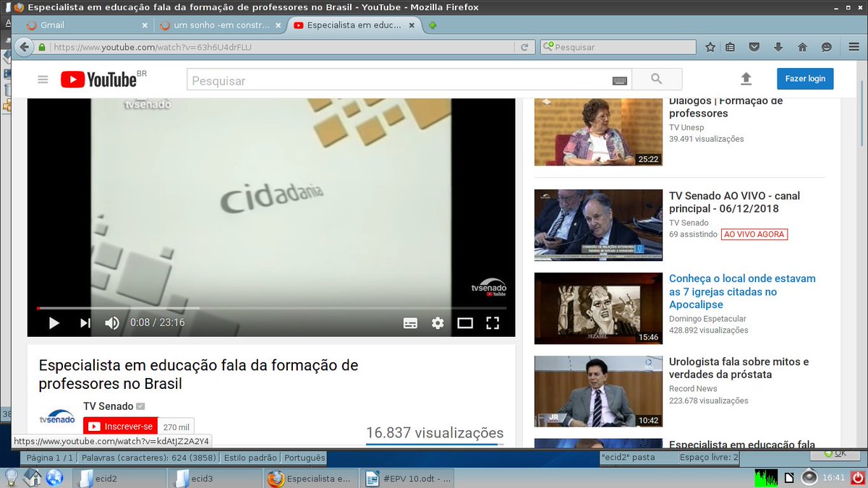The image size is (868, 488).
Task: Toggle subtitles/closed captions on the player
Action: pyautogui.click(x=410, y=323)
